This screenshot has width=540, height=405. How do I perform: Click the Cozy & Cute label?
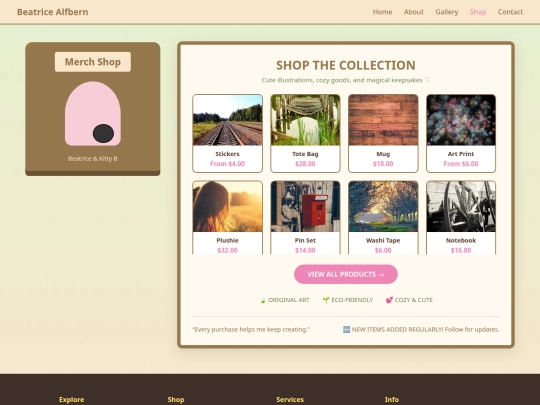[413, 300]
